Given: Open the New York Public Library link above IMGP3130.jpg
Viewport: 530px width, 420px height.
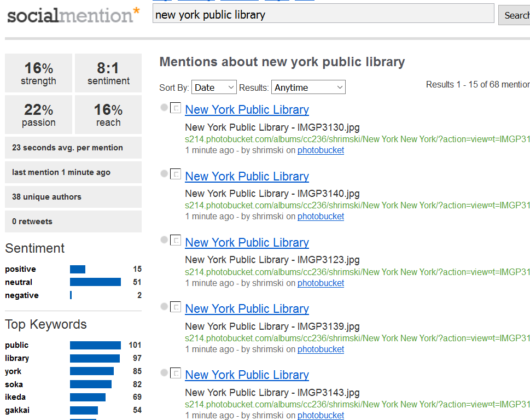Looking at the screenshot, I should (x=247, y=109).
